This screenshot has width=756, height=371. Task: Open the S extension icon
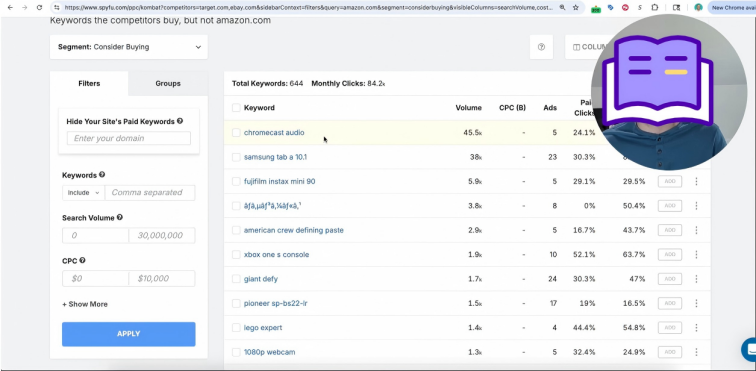(640, 8)
